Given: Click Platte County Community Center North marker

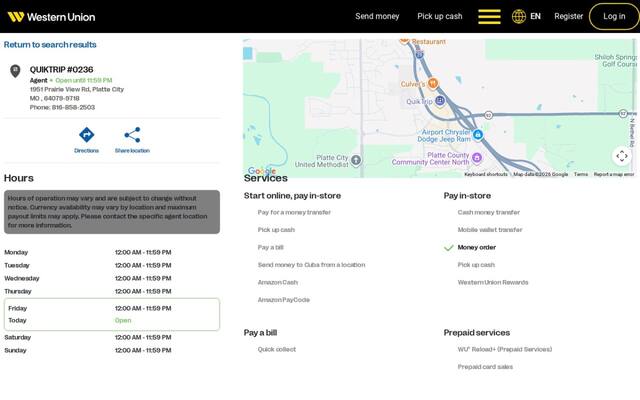Looking at the screenshot, I should pyautogui.click(x=476, y=157).
